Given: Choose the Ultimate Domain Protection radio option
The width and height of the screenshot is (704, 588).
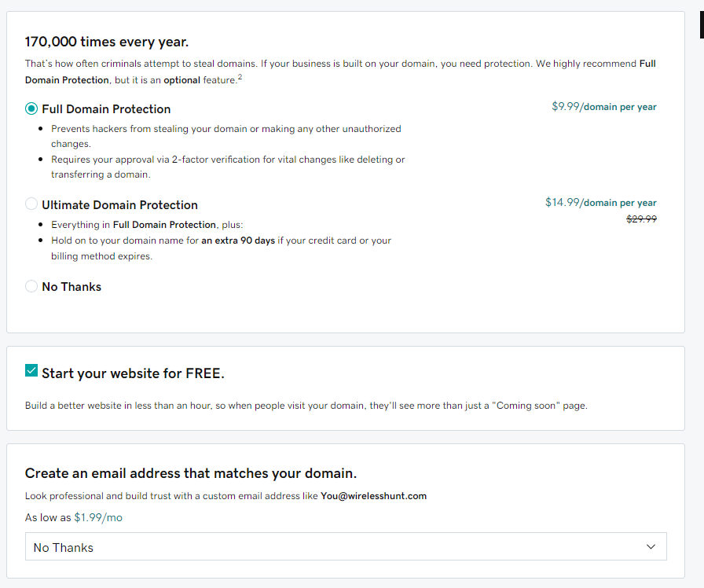Looking at the screenshot, I should coord(31,204).
